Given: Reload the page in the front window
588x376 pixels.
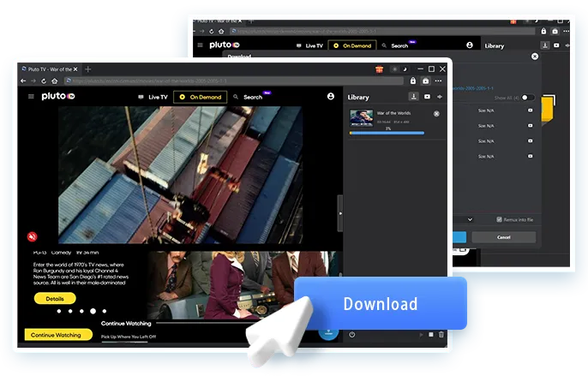Looking at the screenshot, I should coord(44,81).
